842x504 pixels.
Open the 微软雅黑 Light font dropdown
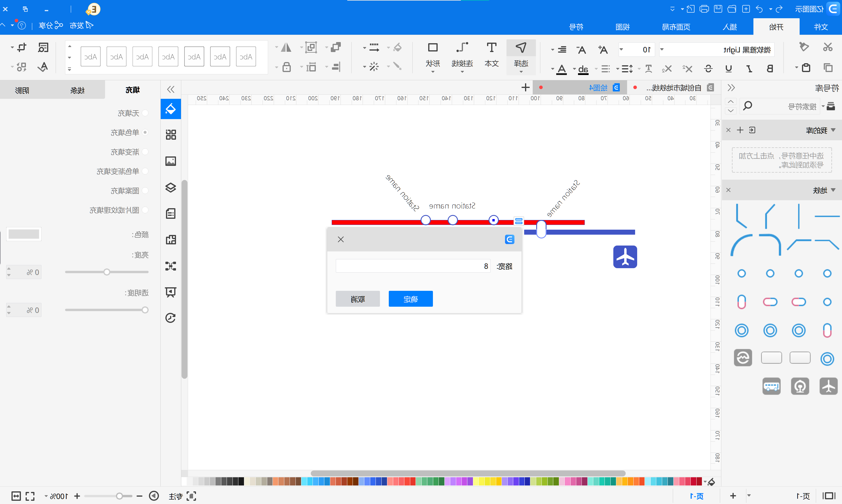[x=662, y=50]
